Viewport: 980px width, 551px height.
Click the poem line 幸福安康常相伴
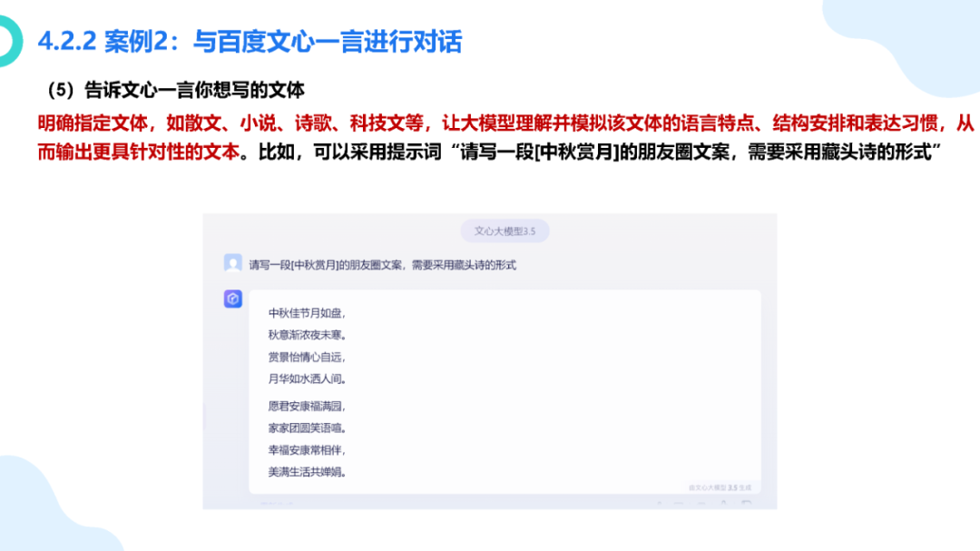pos(307,449)
